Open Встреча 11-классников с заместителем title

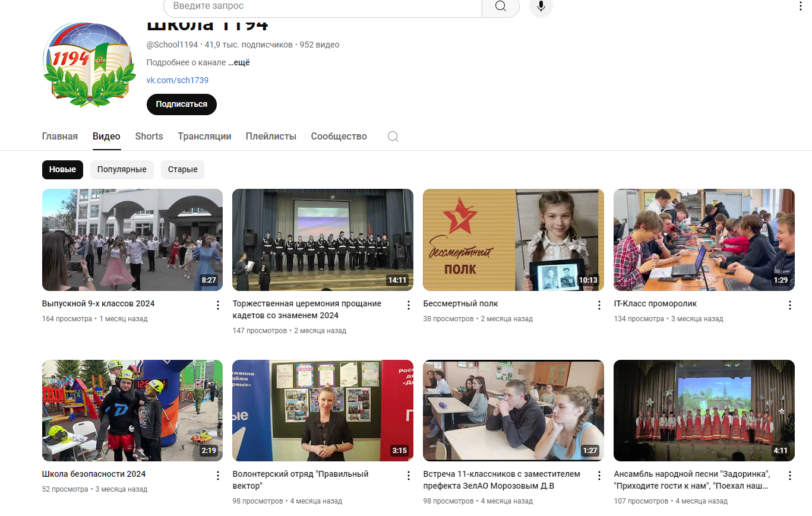(502, 480)
